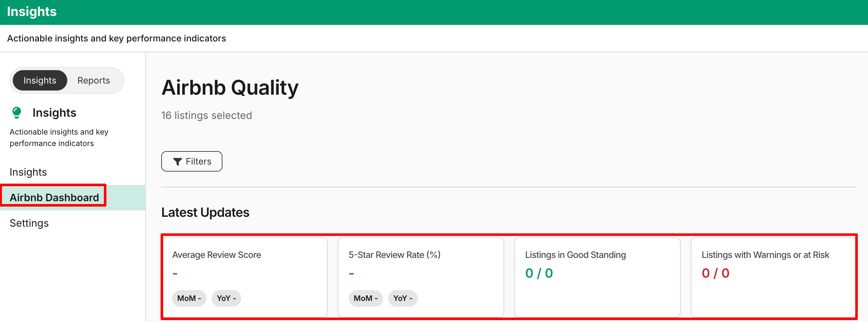Image resolution: width=868 pixels, height=322 pixels.
Task: Click the Insights title in green header
Action: coord(32,12)
